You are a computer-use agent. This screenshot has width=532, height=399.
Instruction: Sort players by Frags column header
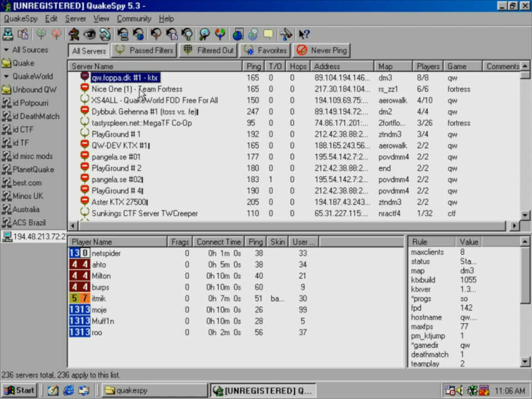tap(180, 242)
